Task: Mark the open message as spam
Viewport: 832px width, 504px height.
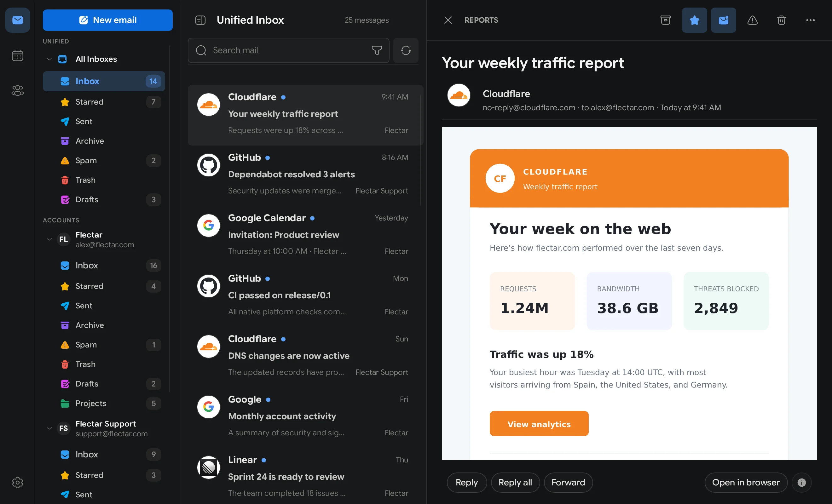Action: [x=752, y=20]
